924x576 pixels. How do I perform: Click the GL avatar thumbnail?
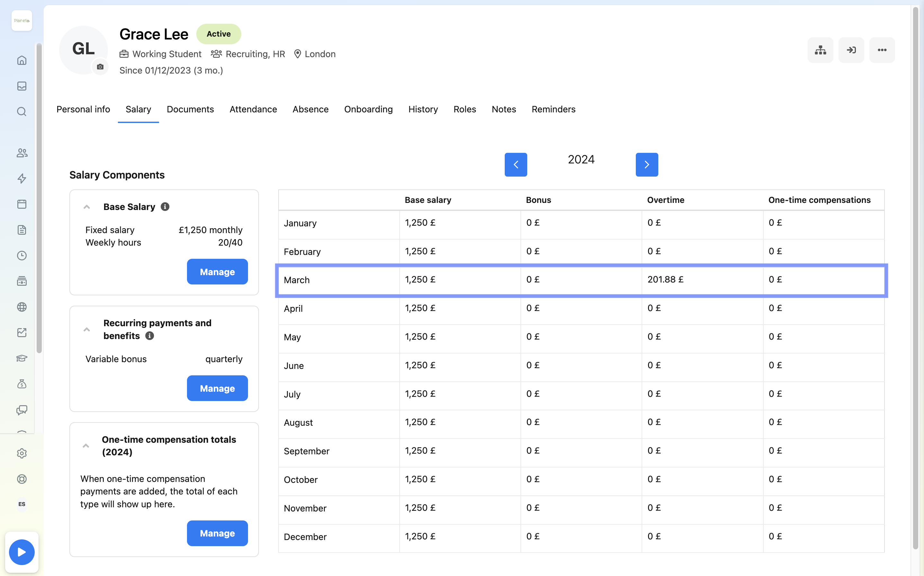(84, 50)
